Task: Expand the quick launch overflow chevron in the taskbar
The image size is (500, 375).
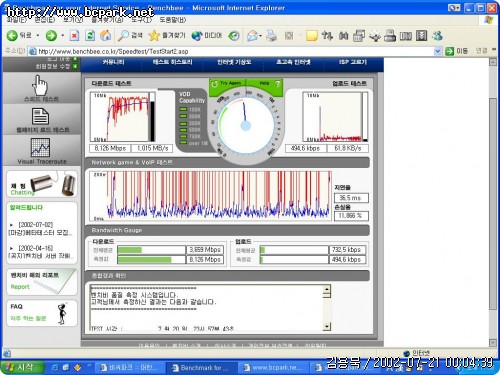Action: 89,366
